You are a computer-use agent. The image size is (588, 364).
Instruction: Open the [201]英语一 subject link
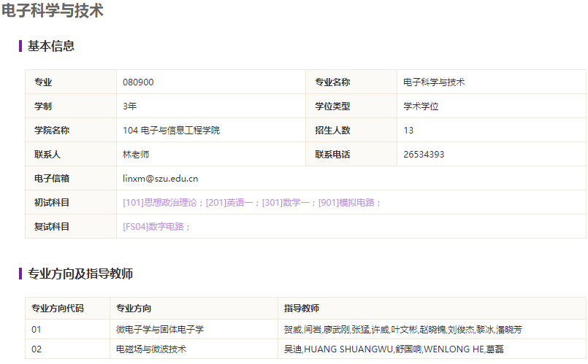(x=229, y=203)
